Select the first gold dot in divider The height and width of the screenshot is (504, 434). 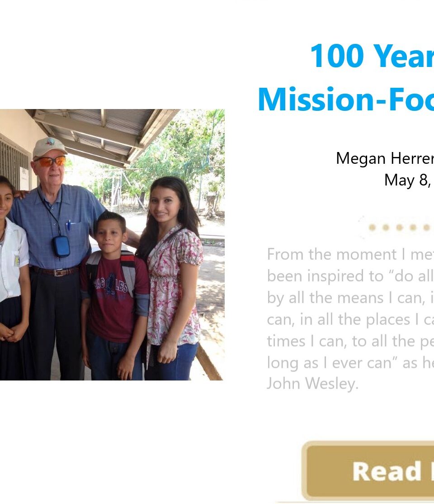[x=372, y=228]
